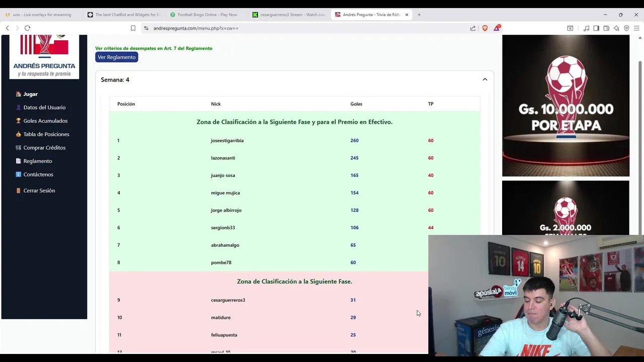
Task: Click the Goles Acumulados trophy icon
Action: pyautogui.click(x=19, y=121)
